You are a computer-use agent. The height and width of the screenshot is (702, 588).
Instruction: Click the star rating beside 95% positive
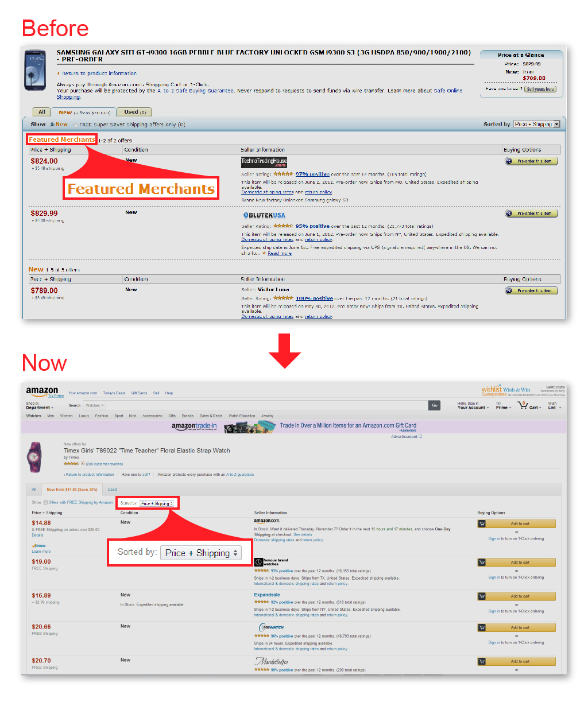283,226
